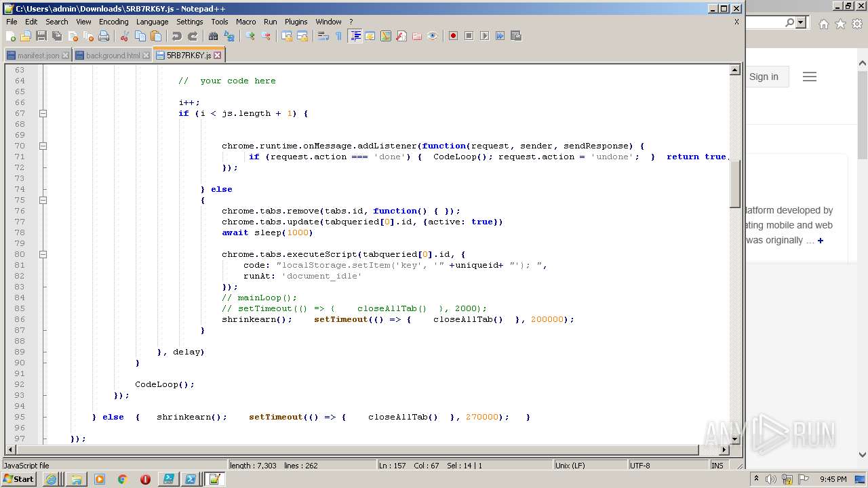The image size is (868, 488).
Task: Open the Search menu
Action: (57, 22)
